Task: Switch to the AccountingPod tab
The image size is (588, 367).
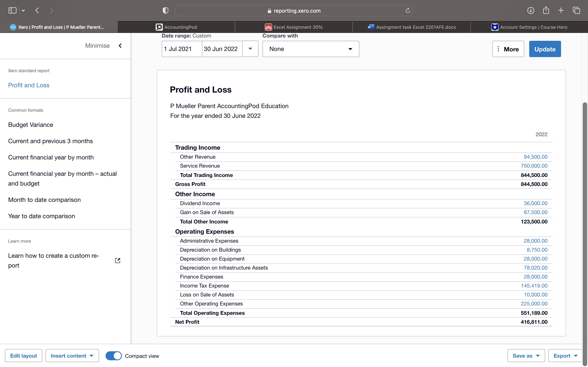Action: click(176, 27)
